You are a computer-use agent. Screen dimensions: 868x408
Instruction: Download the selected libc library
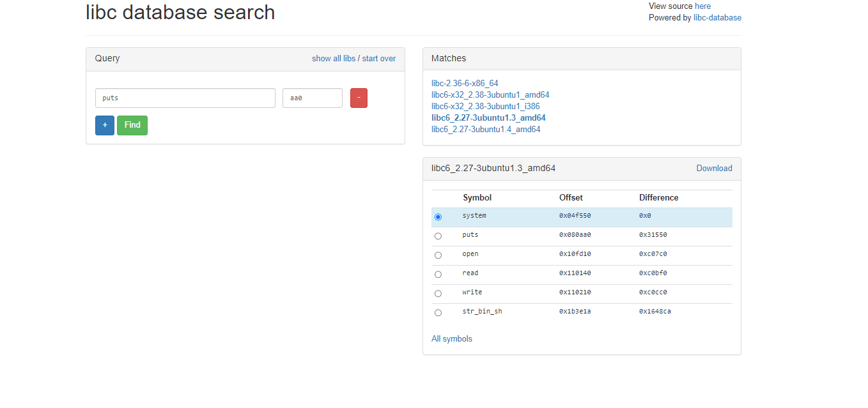[714, 169]
